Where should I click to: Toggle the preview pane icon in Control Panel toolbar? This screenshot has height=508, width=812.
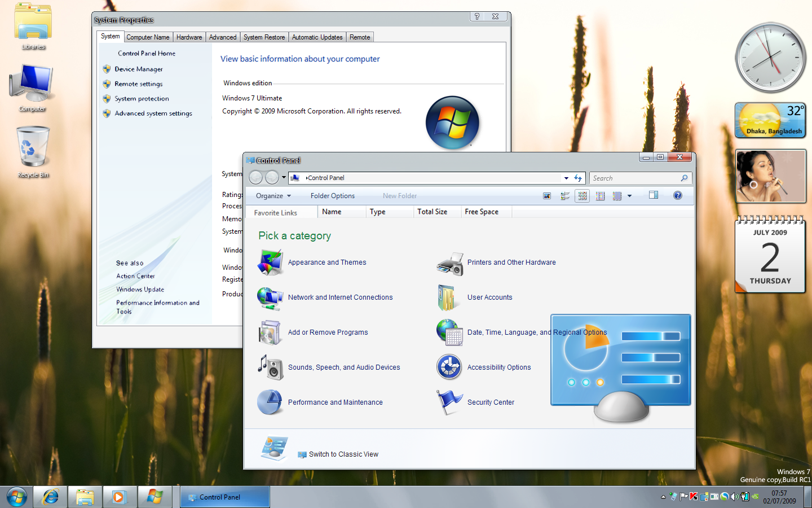pos(654,195)
